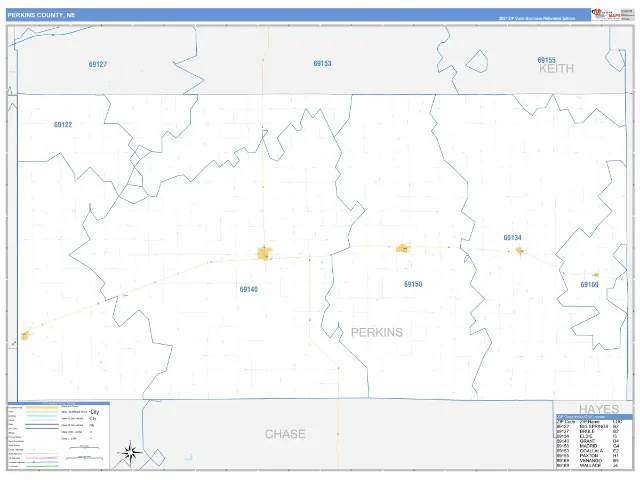
Task: Click ZIP code label 69140
Action: 249,289
